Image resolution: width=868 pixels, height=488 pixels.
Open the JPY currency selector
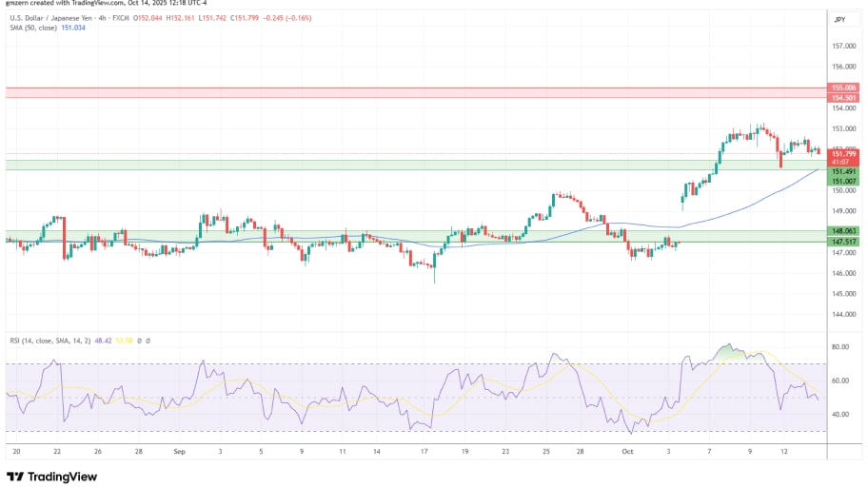[x=839, y=19]
